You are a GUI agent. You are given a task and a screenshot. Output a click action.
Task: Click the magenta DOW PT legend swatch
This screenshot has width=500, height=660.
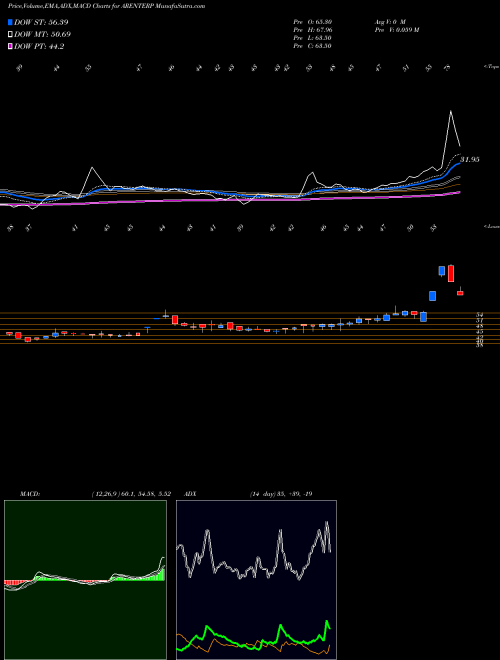point(11,47)
